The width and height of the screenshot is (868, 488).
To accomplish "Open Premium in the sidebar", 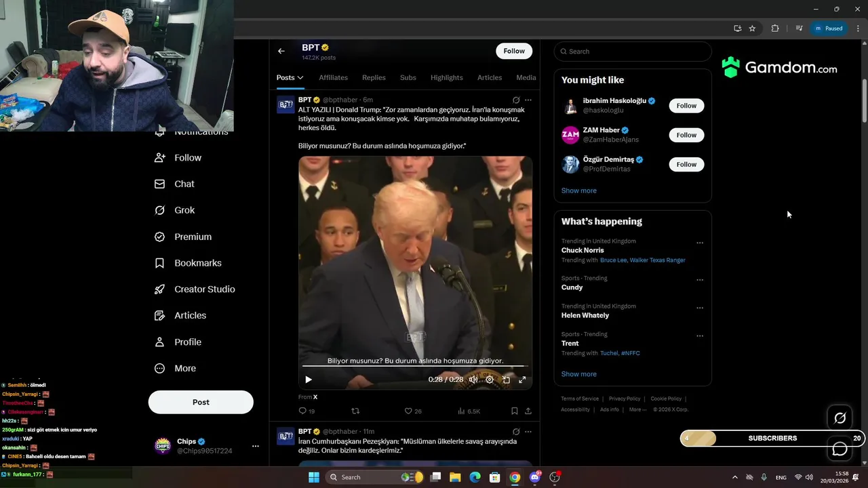I will 183,237.
